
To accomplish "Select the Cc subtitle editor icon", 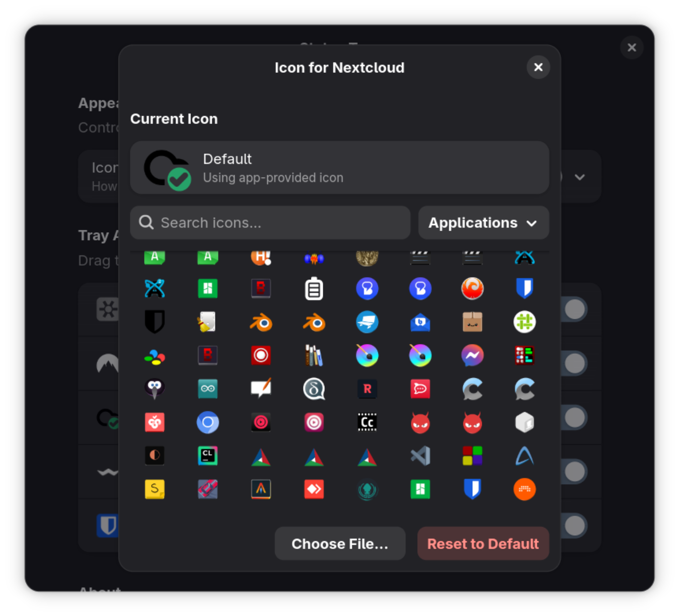I will point(367,422).
